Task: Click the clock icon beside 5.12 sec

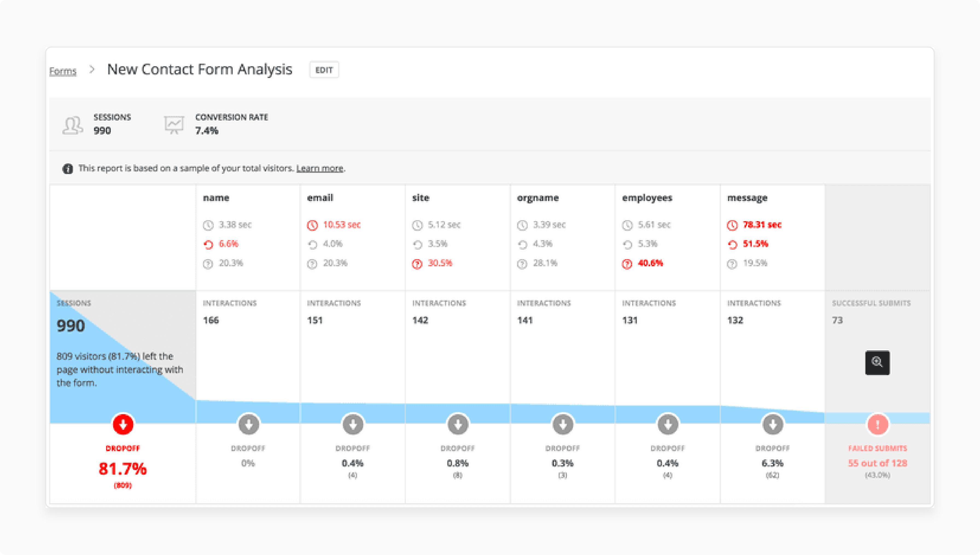Action: point(417,225)
